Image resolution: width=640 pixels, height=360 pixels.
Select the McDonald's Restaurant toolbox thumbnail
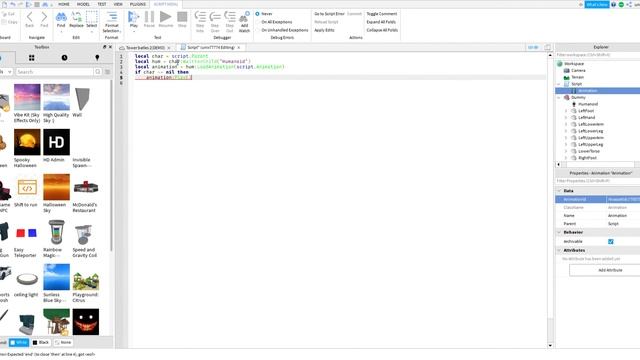coord(86,187)
